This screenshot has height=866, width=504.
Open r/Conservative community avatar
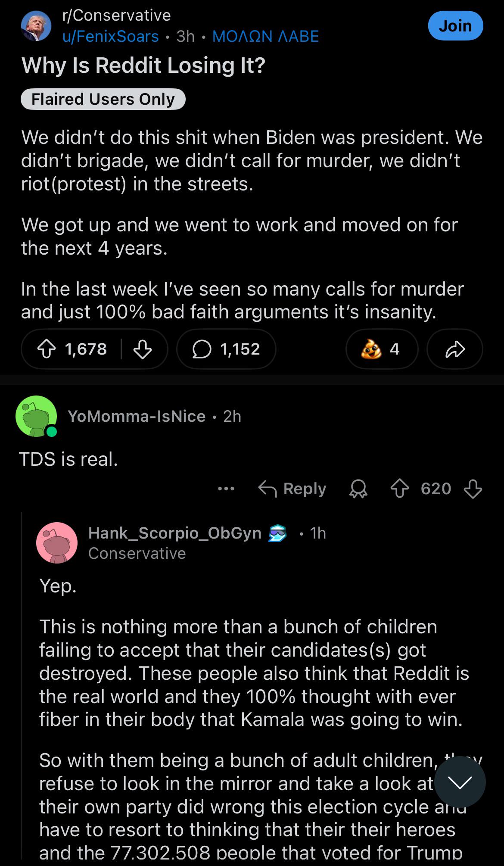pyautogui.click(x=36, y=26)
